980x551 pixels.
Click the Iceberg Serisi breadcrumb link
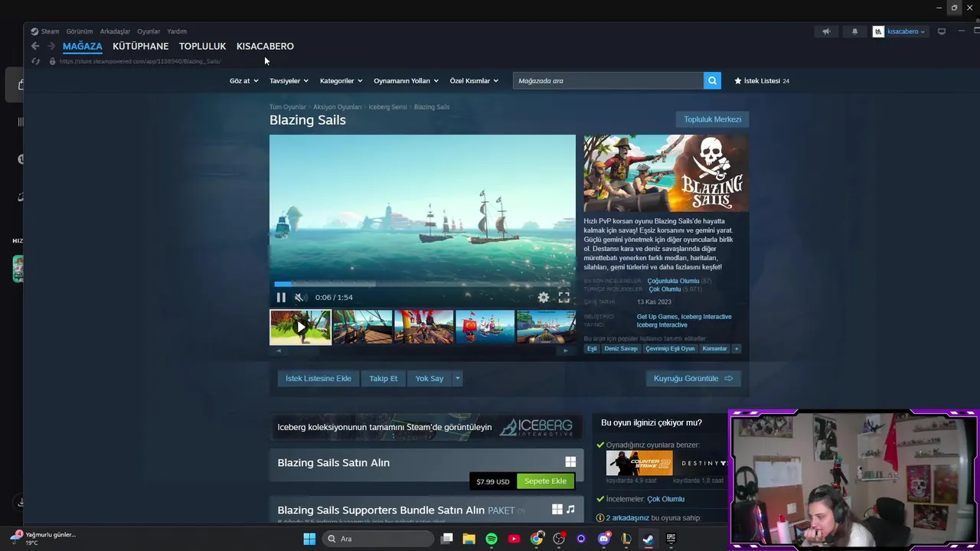[x=387, y=107]
